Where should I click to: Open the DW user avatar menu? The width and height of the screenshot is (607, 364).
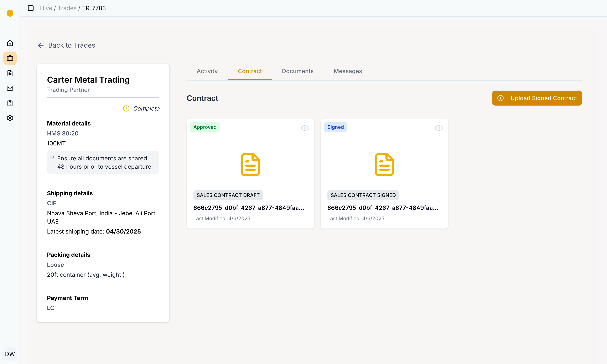click(x=10, y=354)
